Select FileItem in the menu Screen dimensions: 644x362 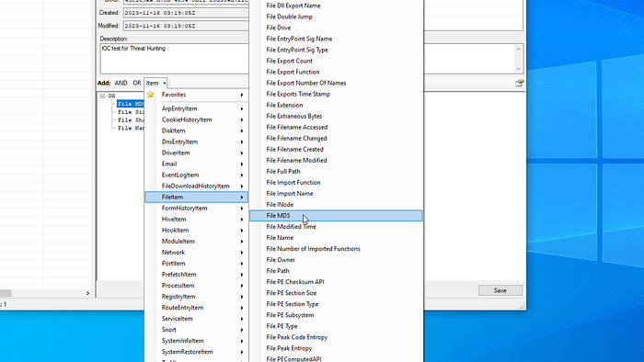[196, 198]
